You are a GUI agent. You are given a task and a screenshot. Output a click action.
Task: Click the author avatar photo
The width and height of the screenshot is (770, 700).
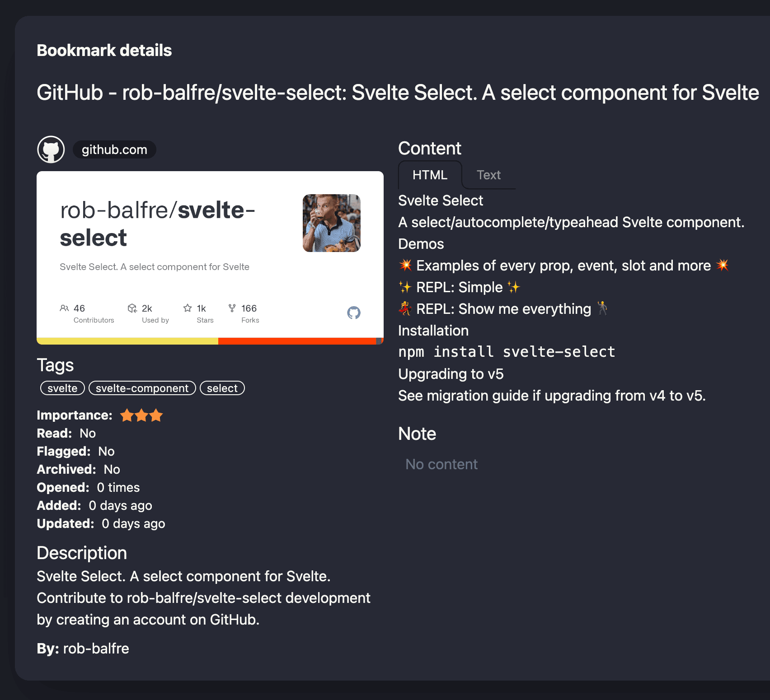(x=332, y=223)
